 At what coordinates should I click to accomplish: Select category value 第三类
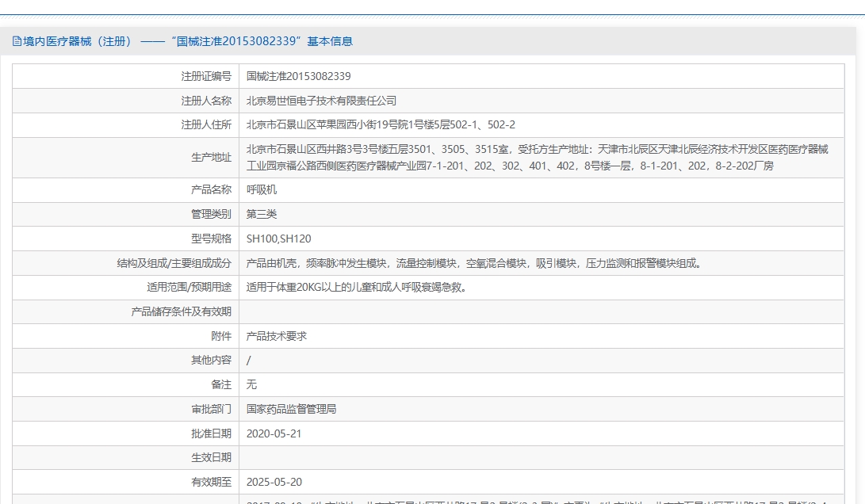point(262,214)
